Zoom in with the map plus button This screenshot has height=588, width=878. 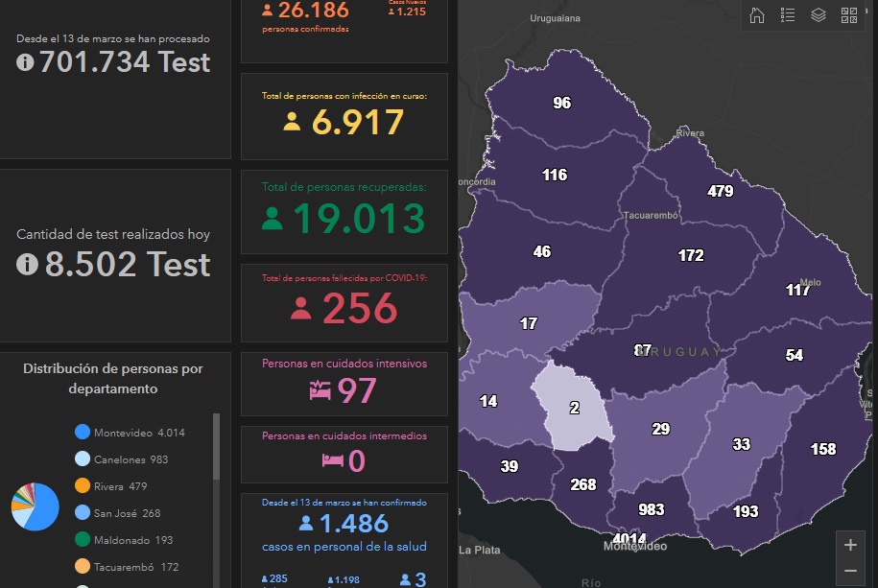[850, 545]
